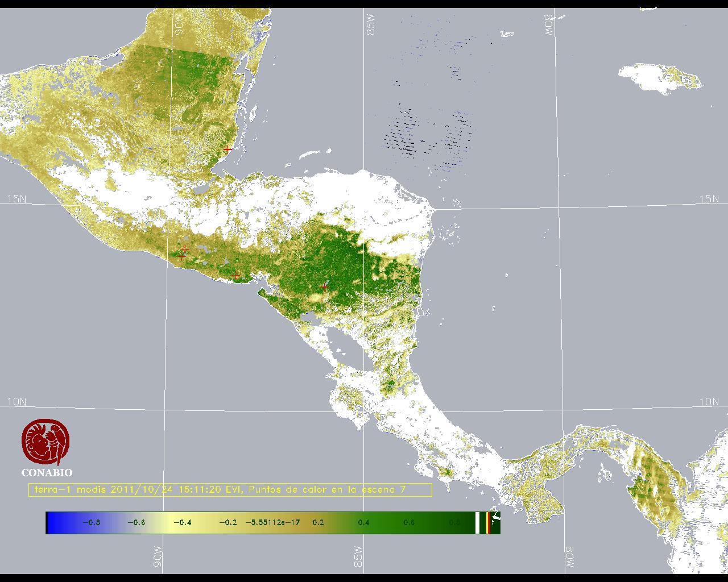Click the Jamaica island in the upper right
The image size is (728, 582).
pos(659,77)
